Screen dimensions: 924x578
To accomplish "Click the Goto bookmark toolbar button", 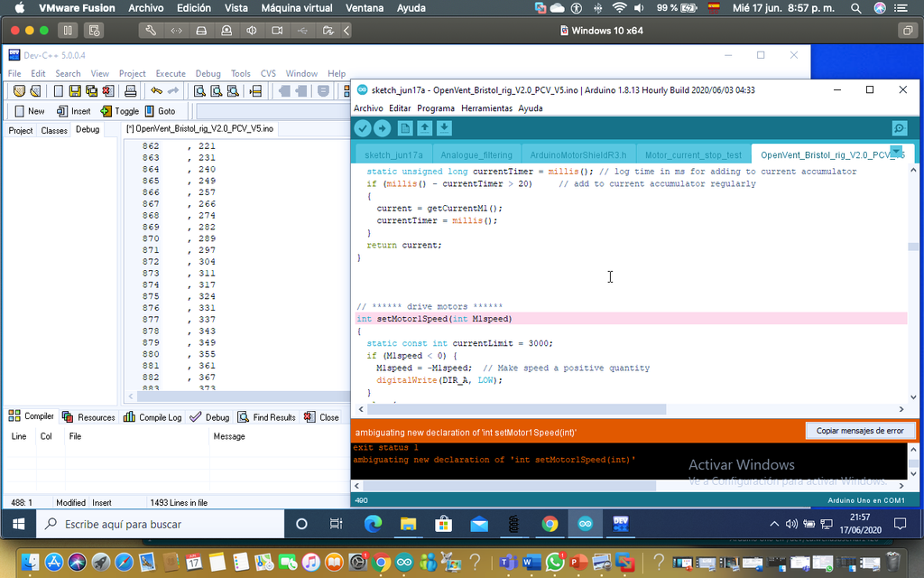I will (x=160, y=111).
